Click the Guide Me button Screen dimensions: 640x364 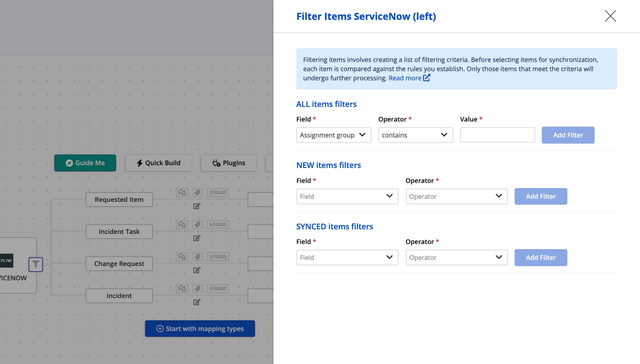click(x=85, y=163)
